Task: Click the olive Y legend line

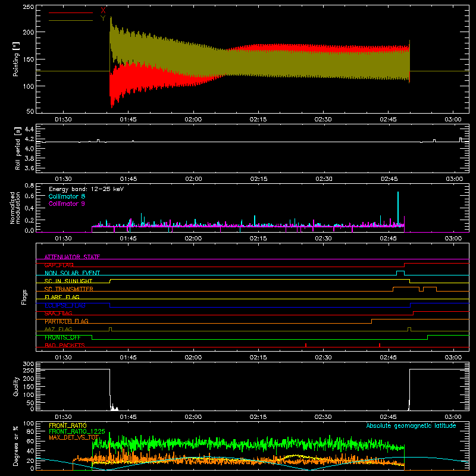Action: coord(71,20)
